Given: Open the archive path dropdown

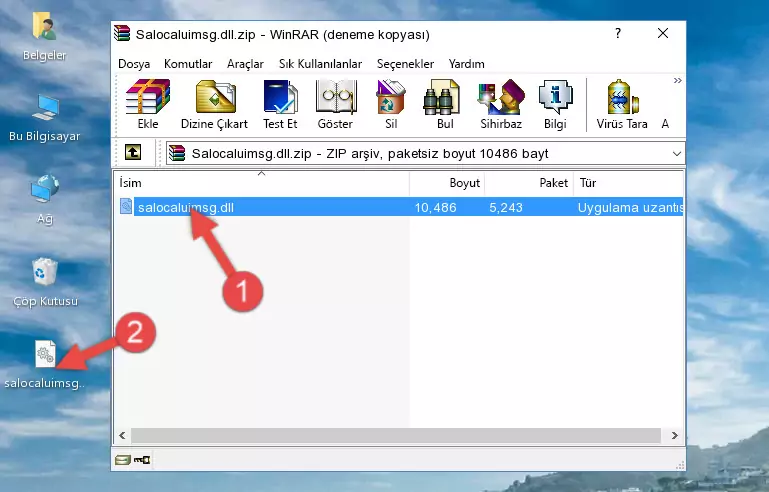Looking at the screenshot, I should coord(676,154).
